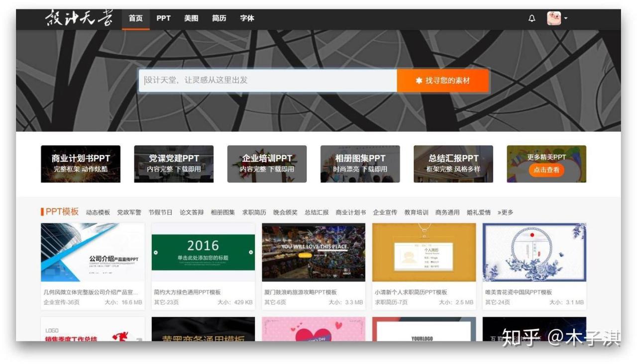Click the 小清新个人求职简历PPT模板 title
Viewport: 637px width, 364px height.
411,292
